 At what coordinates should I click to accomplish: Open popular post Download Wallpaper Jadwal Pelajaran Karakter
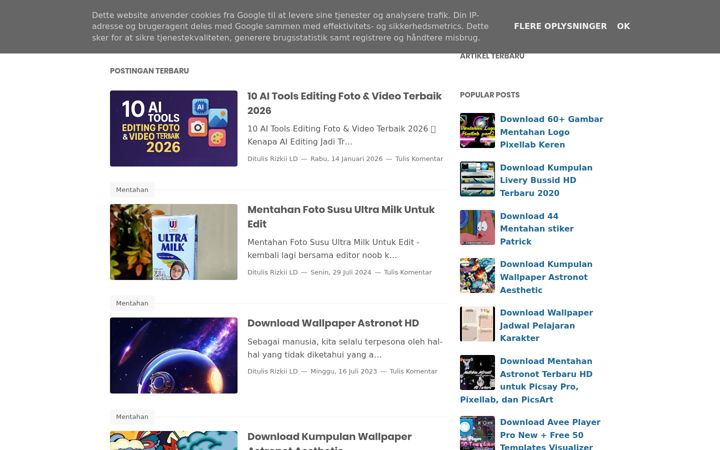pyautogui.click(x=546, y=325)
